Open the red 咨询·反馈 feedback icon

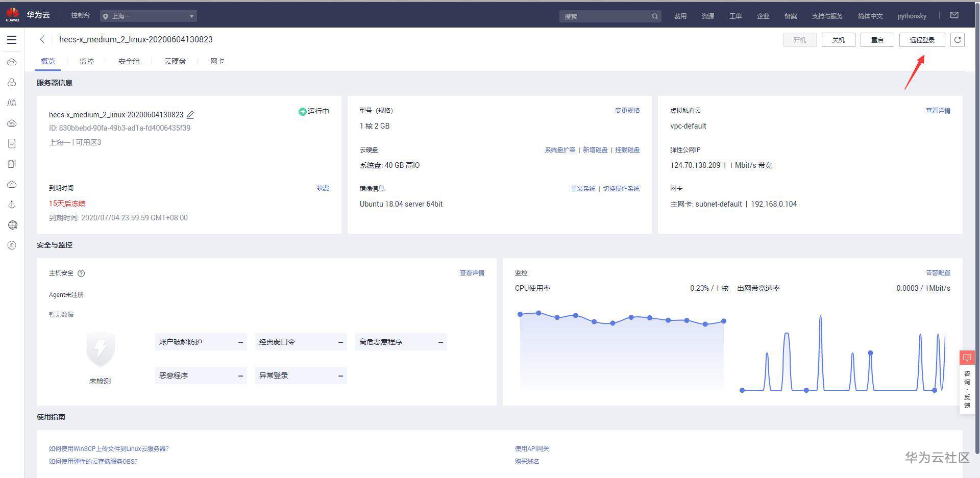click(x=967, y=358)
